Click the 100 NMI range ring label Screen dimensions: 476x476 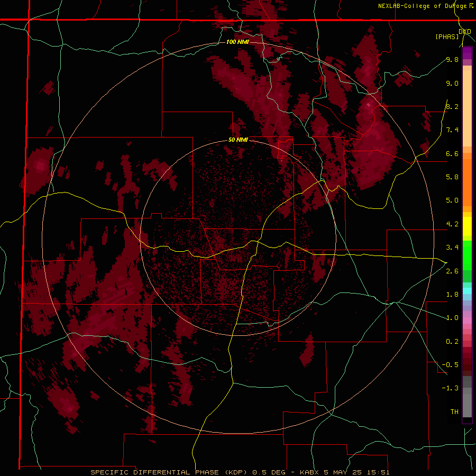click(x=237, y=42)
